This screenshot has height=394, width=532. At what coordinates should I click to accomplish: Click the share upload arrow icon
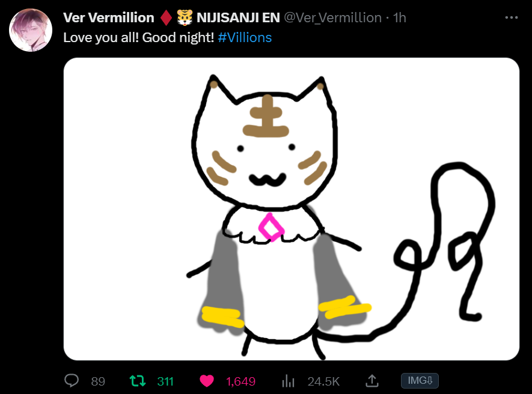click(372, 381)
